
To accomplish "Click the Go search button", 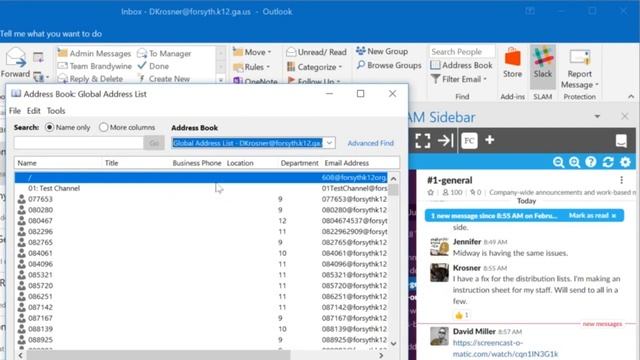I will click(154, 143).
